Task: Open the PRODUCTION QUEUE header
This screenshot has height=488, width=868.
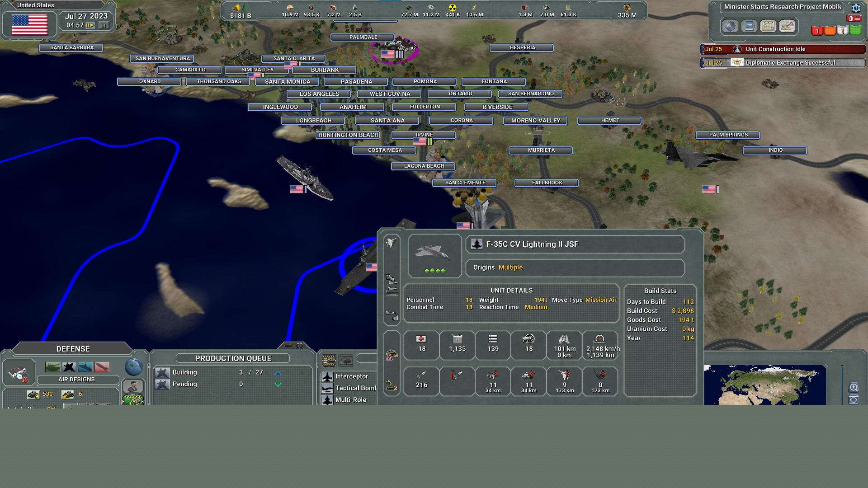Action: pyautogui.click(x=233, y=358)
